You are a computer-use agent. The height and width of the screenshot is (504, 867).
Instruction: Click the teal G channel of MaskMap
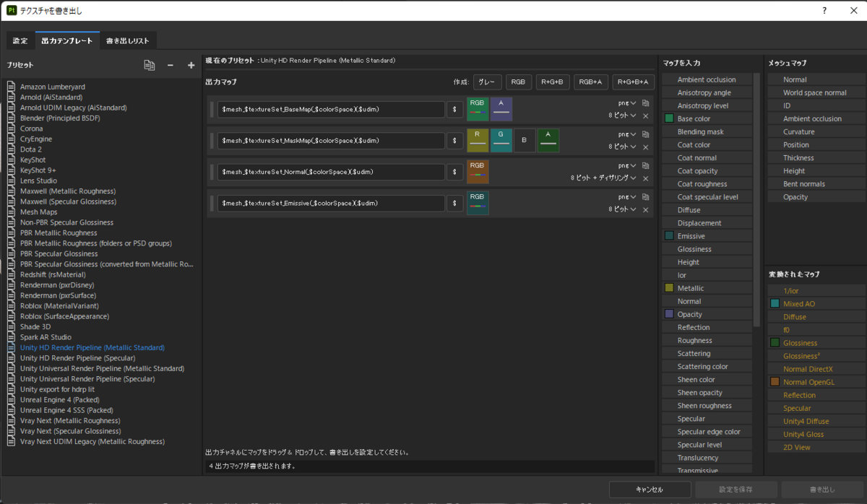coord(501,141)
